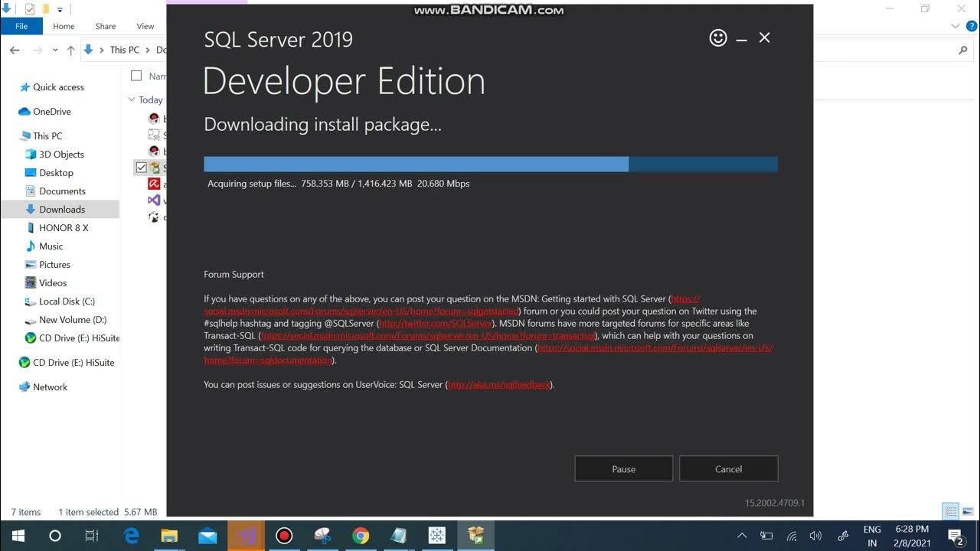This screenshot has width=980, height=551.
Task: Open New Volume (D:) in sidebar
Action: click(x=66, y=320)
